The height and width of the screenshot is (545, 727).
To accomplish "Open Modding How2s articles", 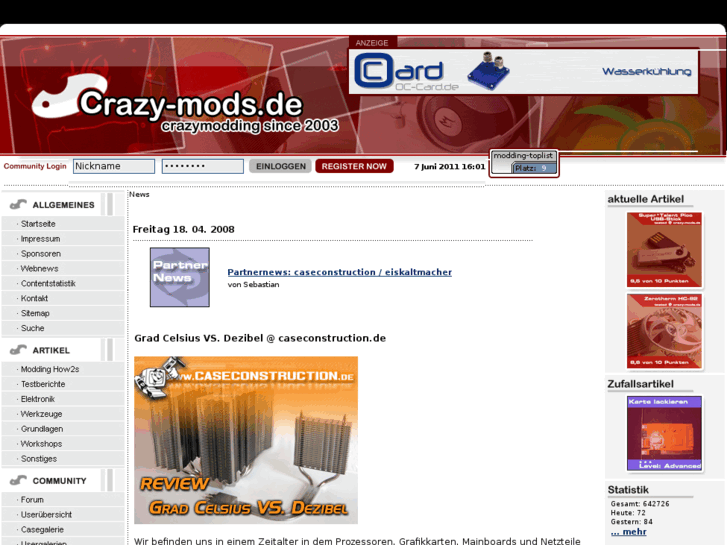I will tap(50, 369).
